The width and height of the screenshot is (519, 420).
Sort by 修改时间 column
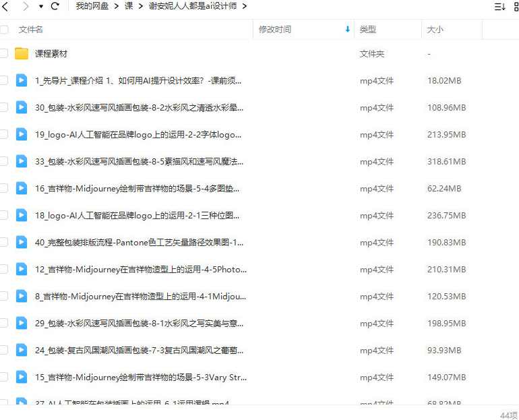pos(275,30)
